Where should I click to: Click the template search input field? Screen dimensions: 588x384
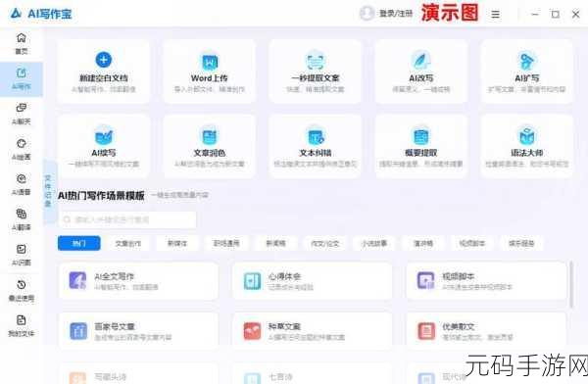pos(127,219)
